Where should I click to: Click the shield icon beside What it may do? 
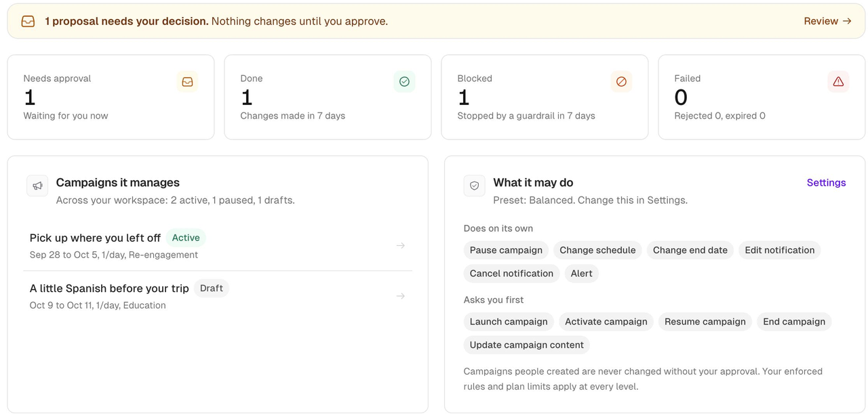[475, 186]
